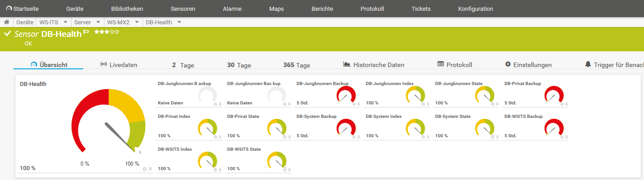Expand the DB-Health breadcrumb dropdown arrow
Viewport: 644px width, 180px height.
click(x=179, y=22)
